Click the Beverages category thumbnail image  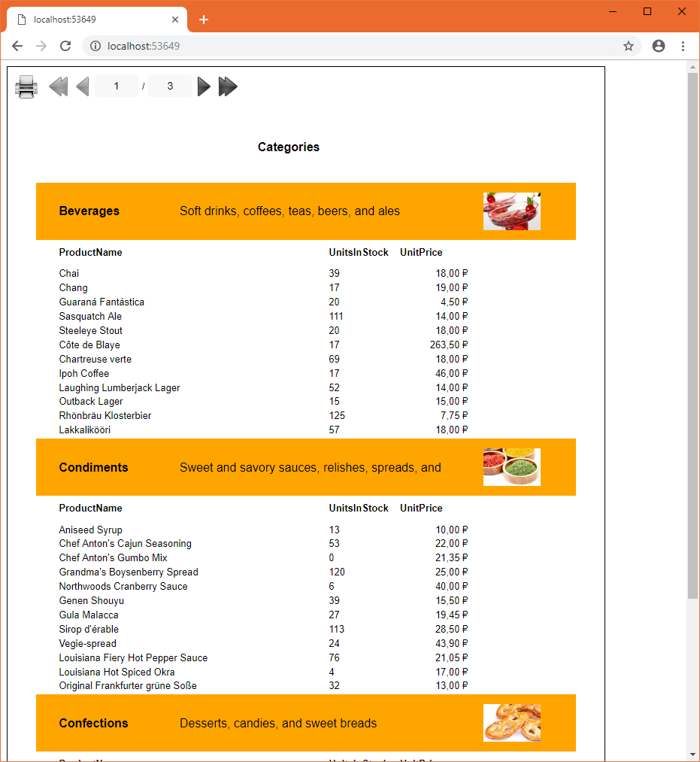click(512, 211)
